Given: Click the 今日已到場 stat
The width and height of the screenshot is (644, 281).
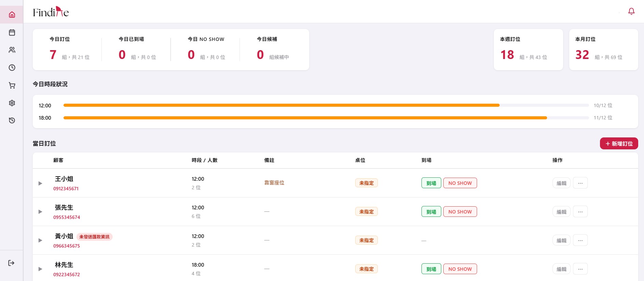Looking at the screenshot, I should pyautogui.click(x=137, y=49).
